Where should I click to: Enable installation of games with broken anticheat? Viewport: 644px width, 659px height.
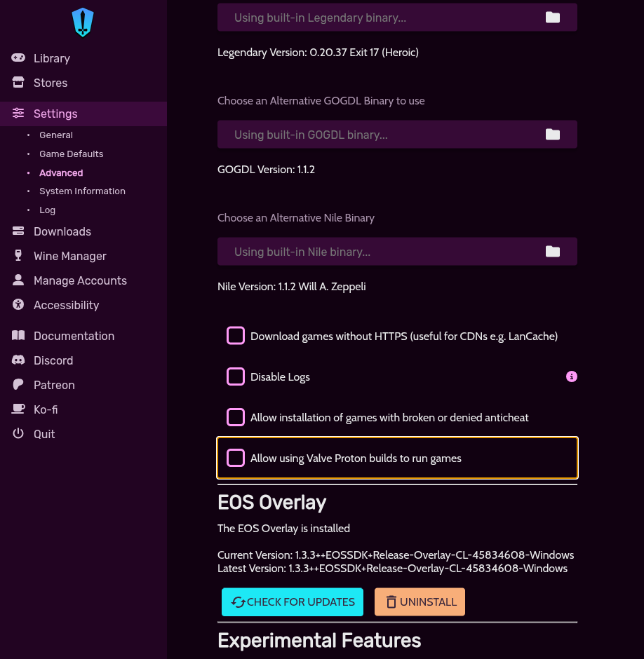pyautogui.click(x=236, y=417)
